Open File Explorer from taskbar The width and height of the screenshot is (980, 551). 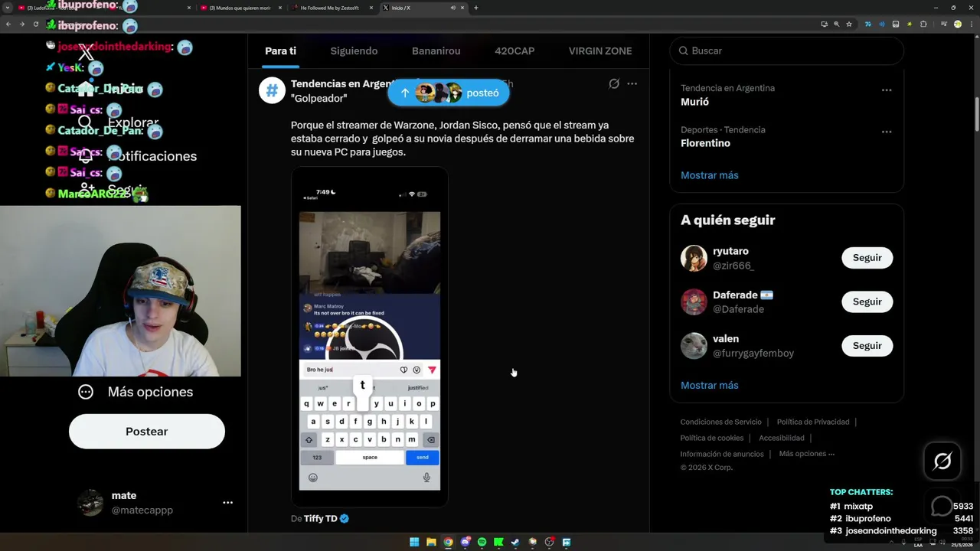click(x=431, y=542)
